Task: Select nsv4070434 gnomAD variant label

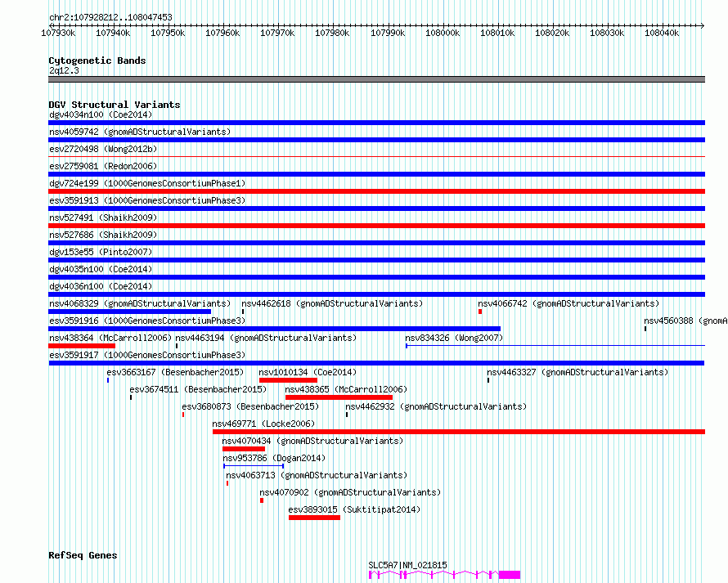Action: coord(312,441)
